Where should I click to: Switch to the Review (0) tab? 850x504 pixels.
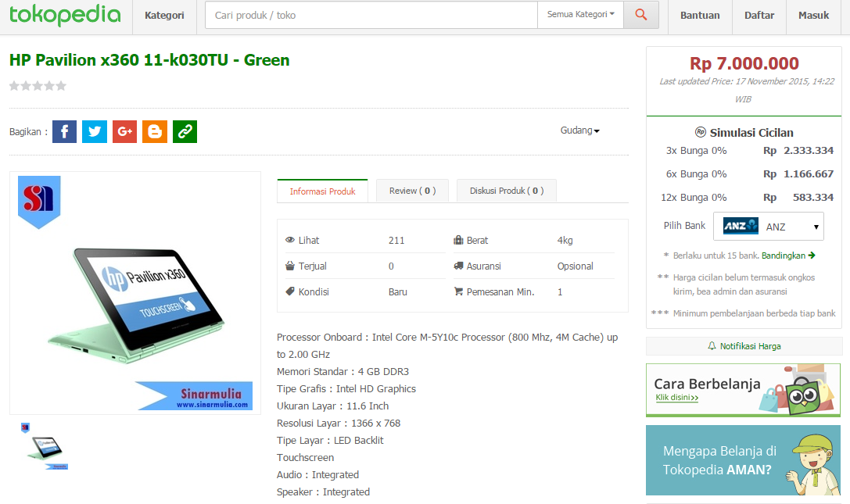(413, 191)
